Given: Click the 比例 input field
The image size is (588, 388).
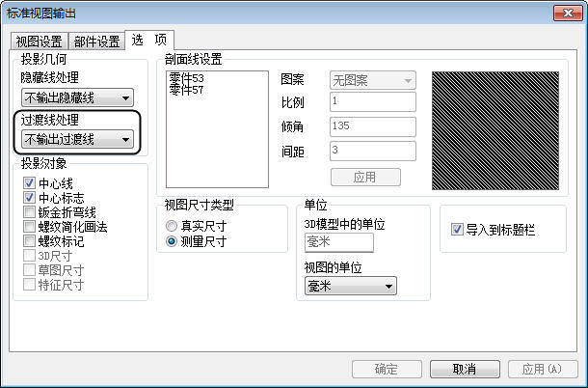Looking at the screenshot, I should tap(373, 101).
